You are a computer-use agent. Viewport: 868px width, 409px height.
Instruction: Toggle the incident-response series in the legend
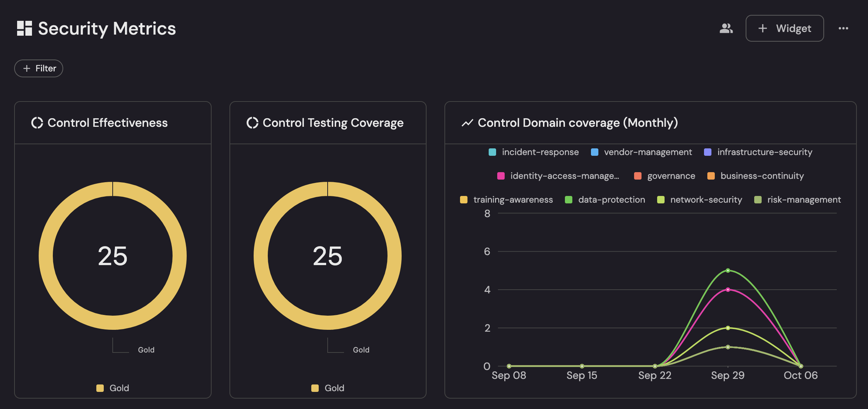[x=540, y=152]
